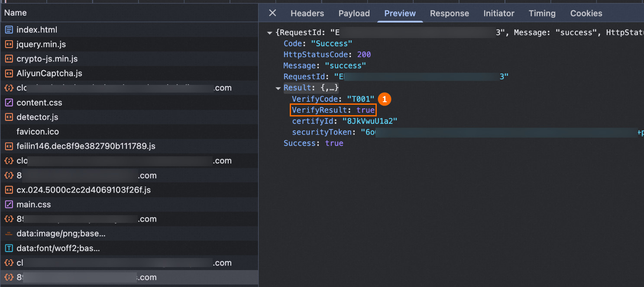Collapse the Result object node
Screen dimensions: 644x287
click(278, 88)
